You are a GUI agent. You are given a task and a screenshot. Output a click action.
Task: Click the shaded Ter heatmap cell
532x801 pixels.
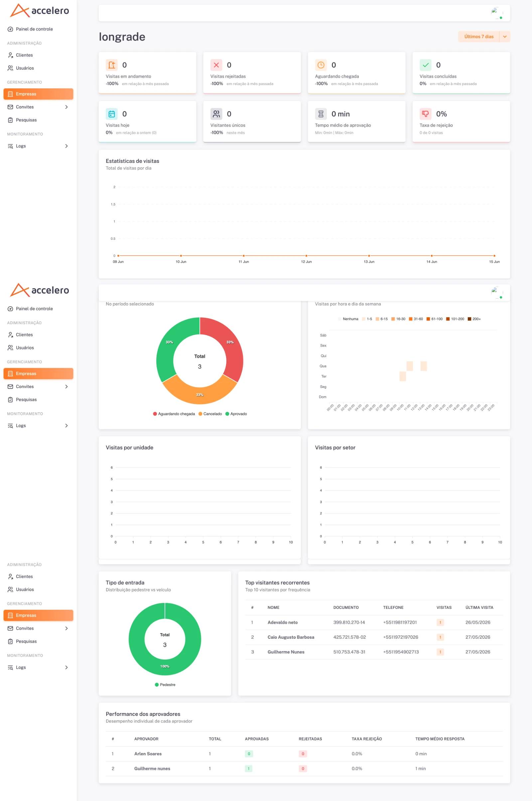pyautogui.click(x=403, y=376)
